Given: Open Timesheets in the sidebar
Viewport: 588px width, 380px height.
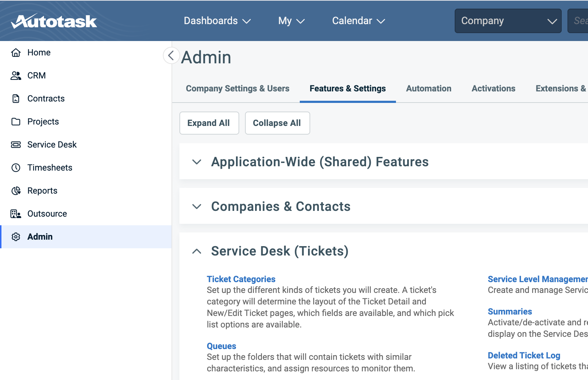Looking at the screenshot, I should click(86, 168).
